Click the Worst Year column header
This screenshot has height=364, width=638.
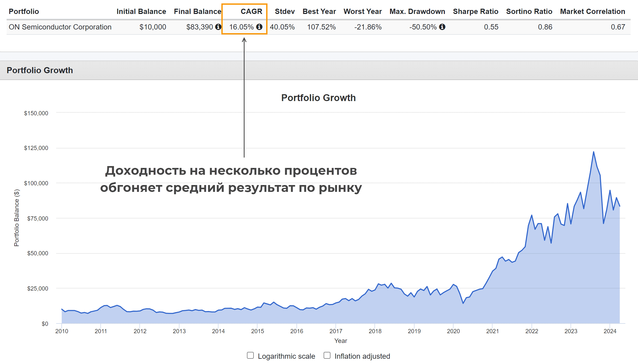[x=363, y=12]
